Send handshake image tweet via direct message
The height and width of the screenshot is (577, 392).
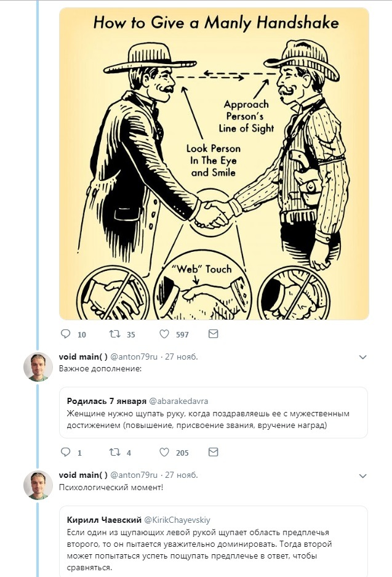(x=213, y=334)
